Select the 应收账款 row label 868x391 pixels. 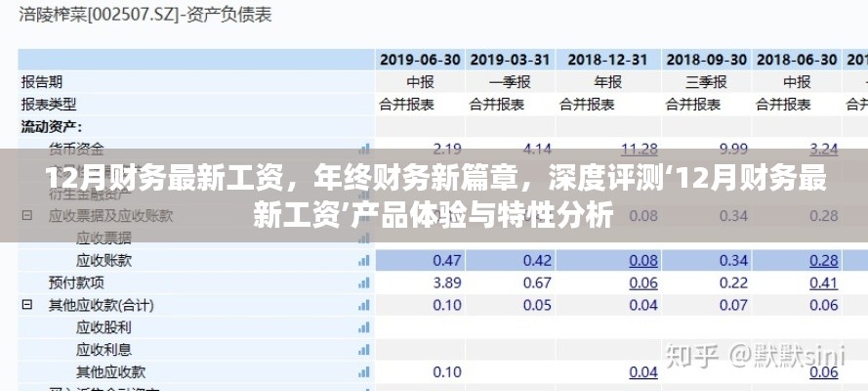point(103,260)
